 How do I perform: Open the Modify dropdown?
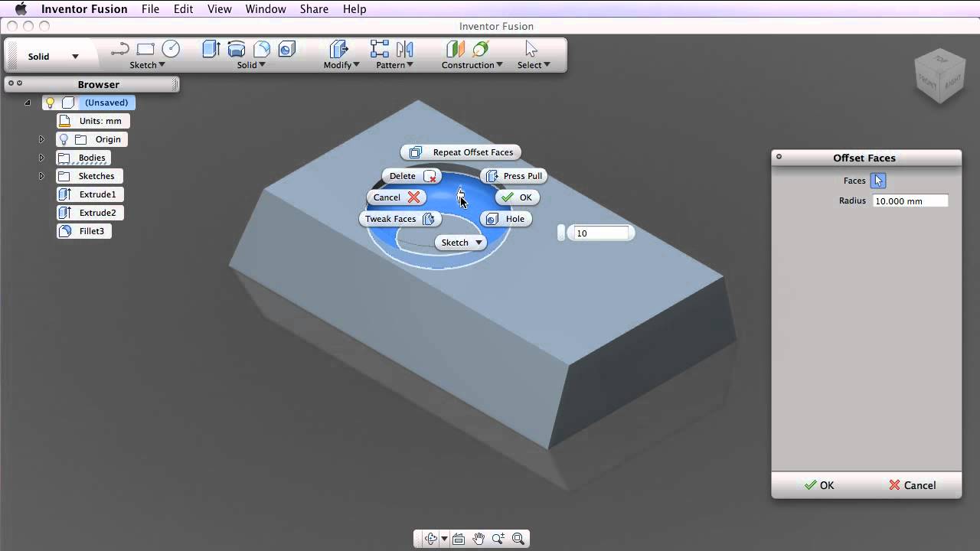click(x=341, y=65)
